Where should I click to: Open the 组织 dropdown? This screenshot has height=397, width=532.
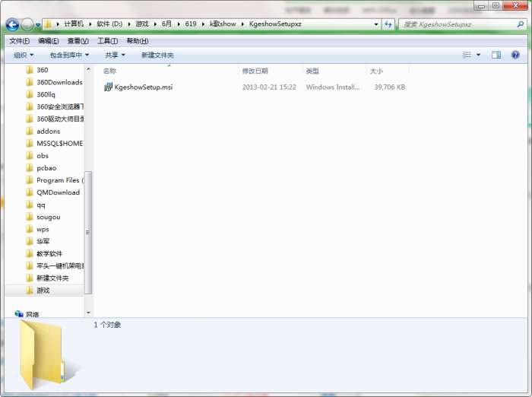click(24, 55)
